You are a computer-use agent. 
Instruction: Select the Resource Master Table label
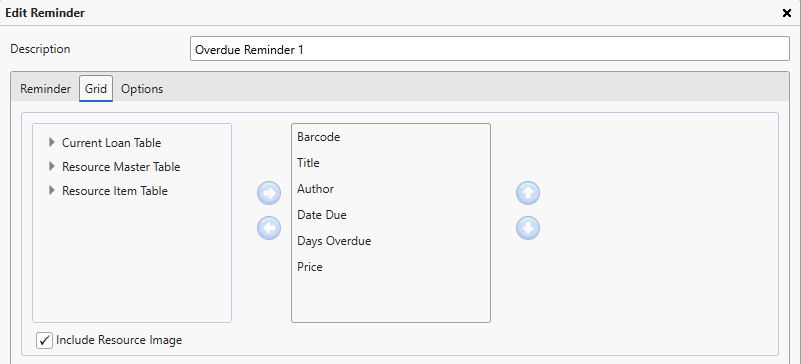pyautogui.click(x=121, y=167)
